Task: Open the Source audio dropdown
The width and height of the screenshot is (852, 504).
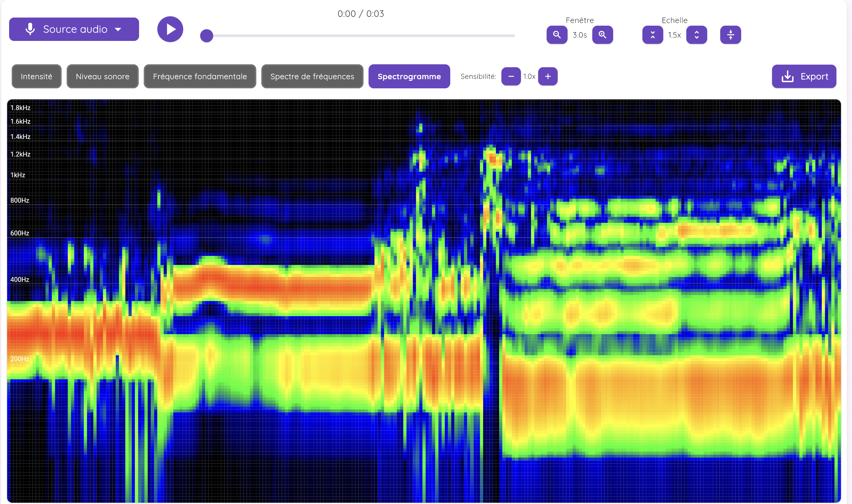Action: click(74, 29)
